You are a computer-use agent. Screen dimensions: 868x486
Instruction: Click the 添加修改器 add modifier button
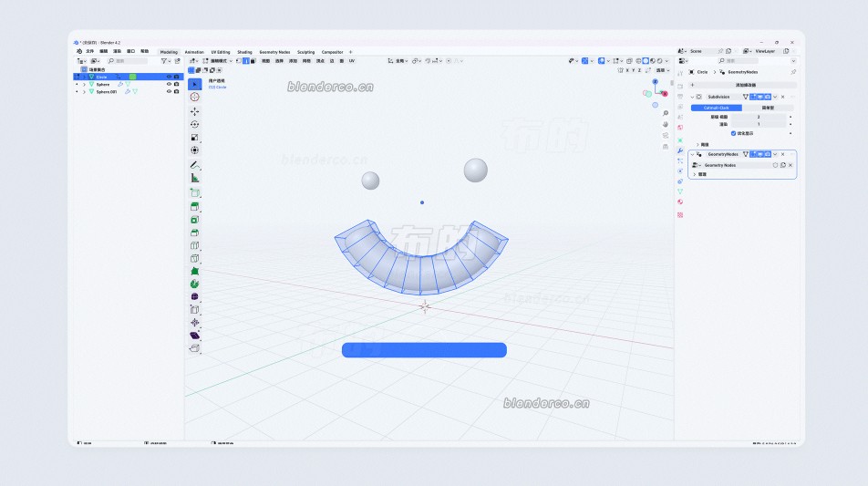(x=742, y=85)
